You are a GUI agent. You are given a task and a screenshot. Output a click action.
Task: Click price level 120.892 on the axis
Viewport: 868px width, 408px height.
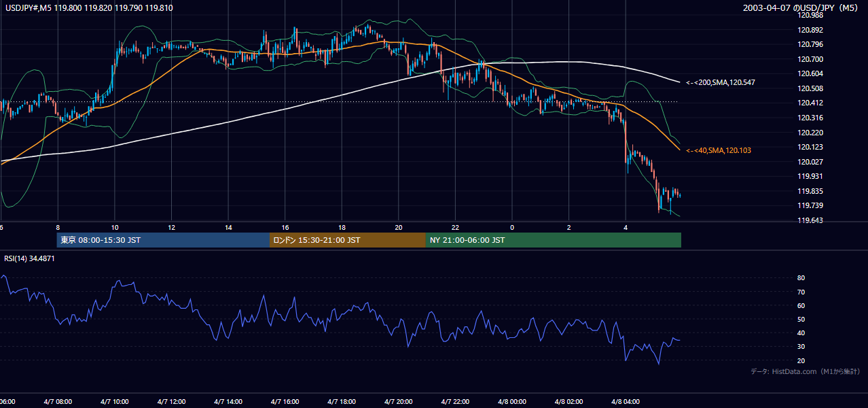coord(810,30)
